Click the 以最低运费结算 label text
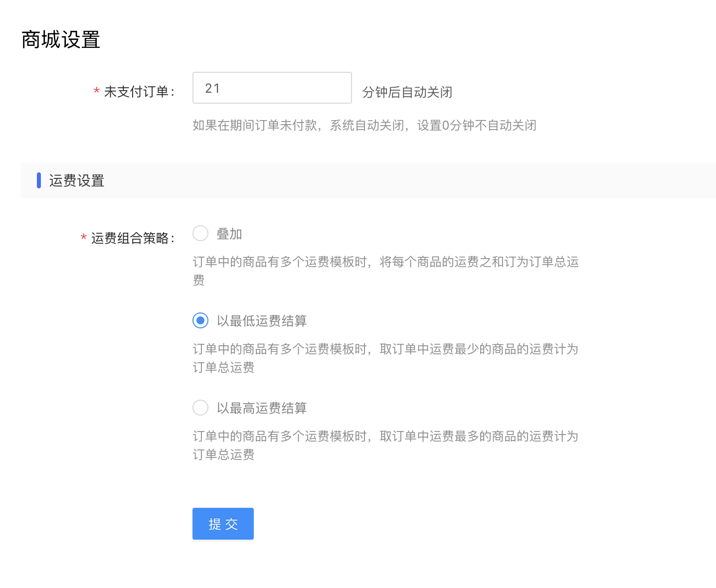This screenshot has height=588, width=716. pyautogui.click(x=262, y=321)
